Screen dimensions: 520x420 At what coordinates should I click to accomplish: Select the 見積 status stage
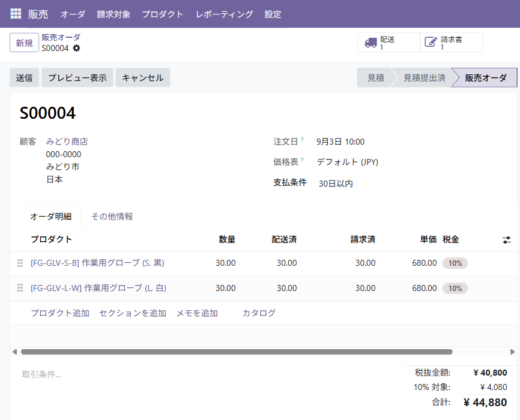tap(376, 78)
